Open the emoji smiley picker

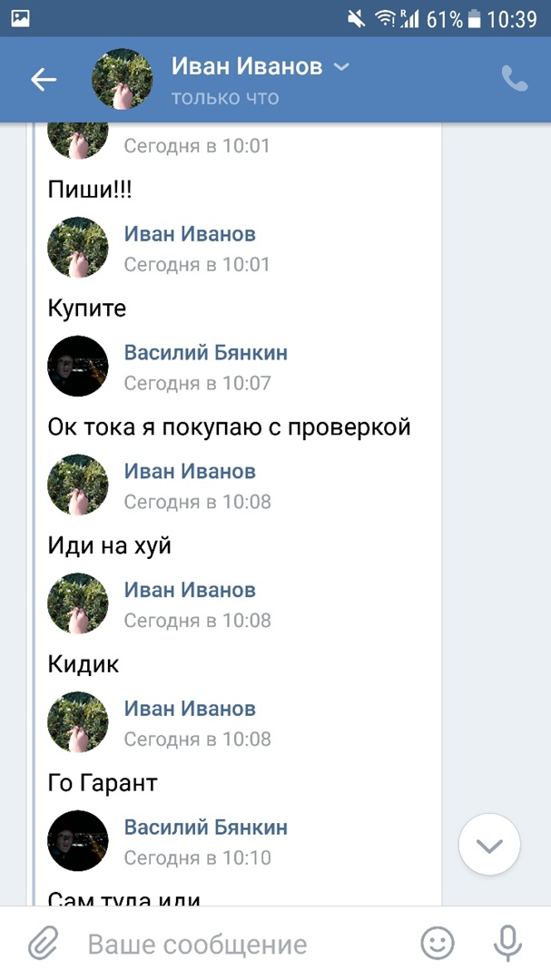pos(438,944)
